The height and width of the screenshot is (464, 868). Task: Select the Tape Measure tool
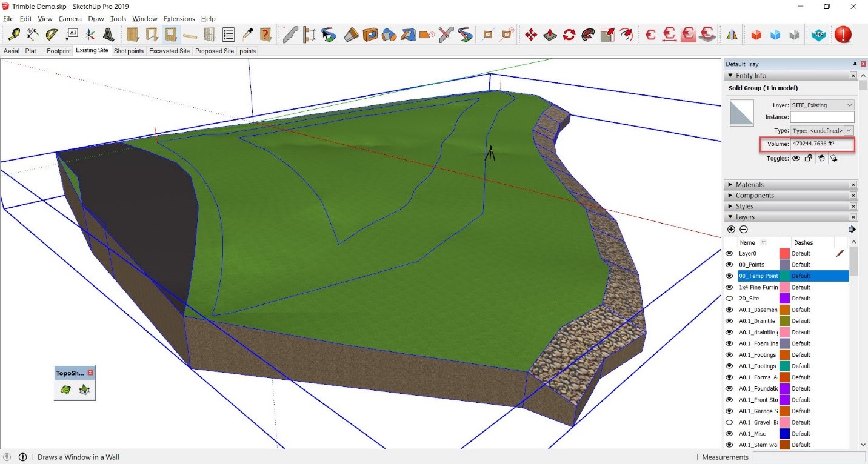click(13, 35)
